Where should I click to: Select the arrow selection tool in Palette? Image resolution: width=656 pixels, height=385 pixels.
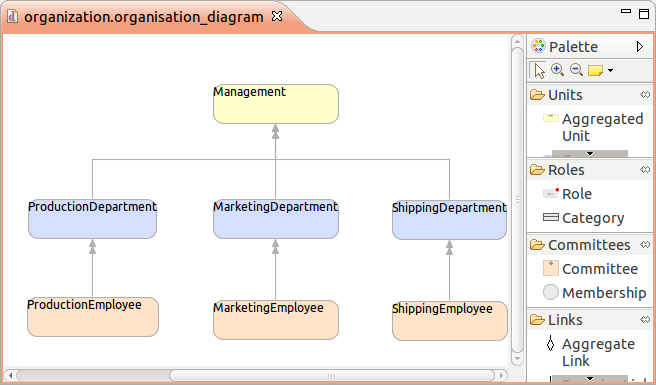(539, 71)
